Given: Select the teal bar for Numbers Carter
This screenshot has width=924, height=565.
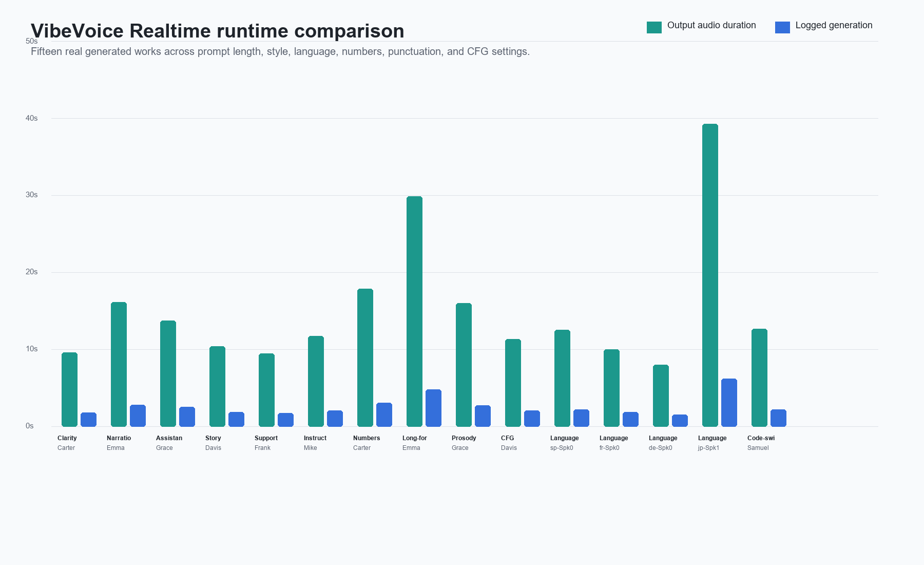Looking at the screenshot, I should [365, 357].
